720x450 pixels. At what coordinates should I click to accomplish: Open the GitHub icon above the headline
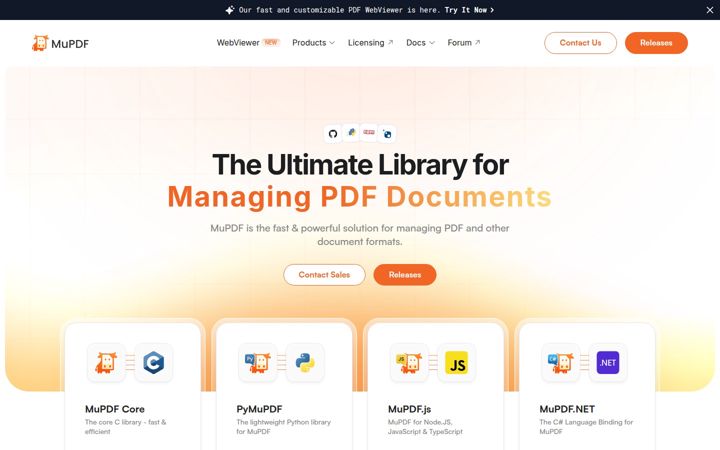tap(333, 134)
